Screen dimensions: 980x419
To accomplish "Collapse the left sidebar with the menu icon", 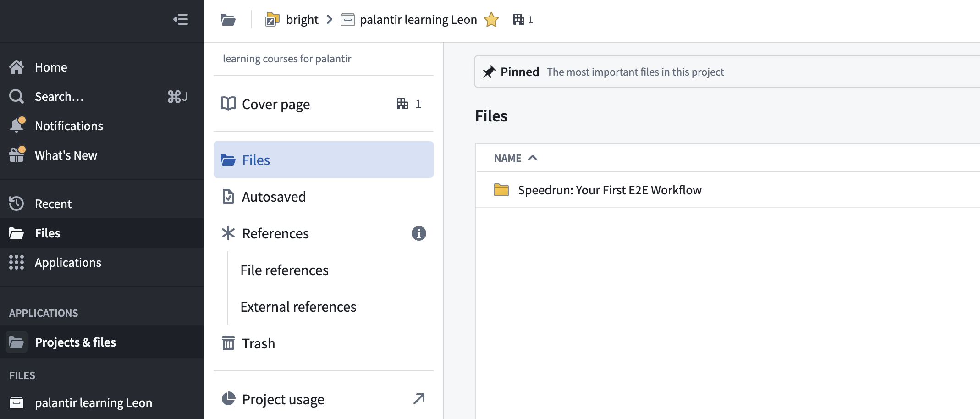I will point(181,19).
